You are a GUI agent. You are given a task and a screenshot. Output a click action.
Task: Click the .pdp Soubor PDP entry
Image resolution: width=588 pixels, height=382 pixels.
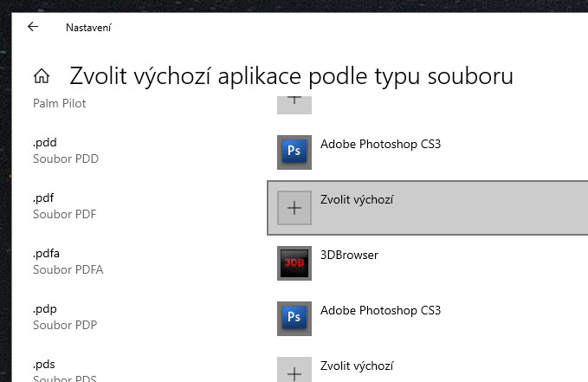pos(65,317)
